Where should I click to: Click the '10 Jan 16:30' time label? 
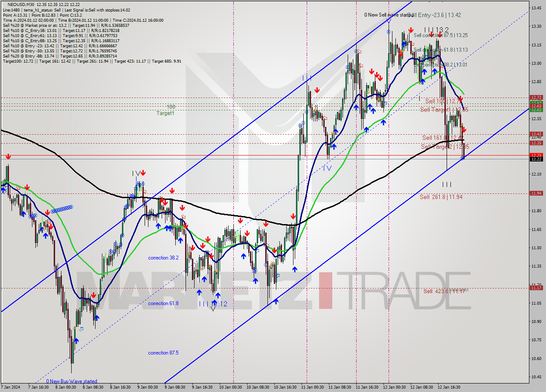(285, 387)
